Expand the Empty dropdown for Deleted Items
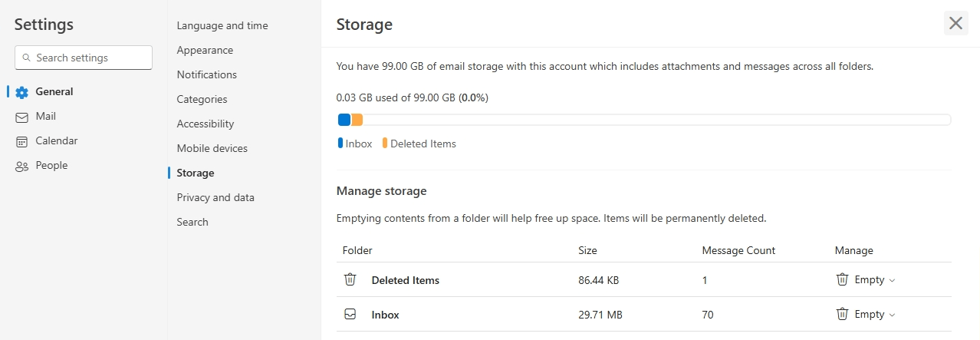This screenshot has width=980, height=340. pyautogui.click(x=892, y=281)
